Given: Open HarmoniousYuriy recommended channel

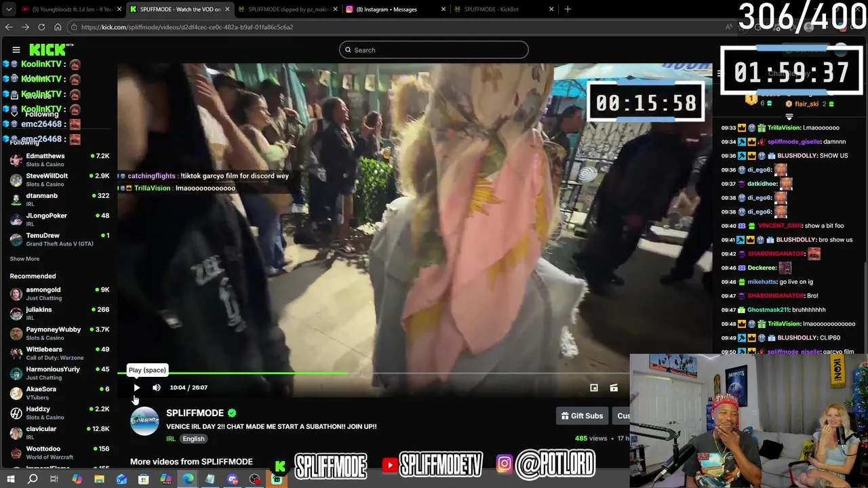Looking at the screenshot, I should [60, 373].
